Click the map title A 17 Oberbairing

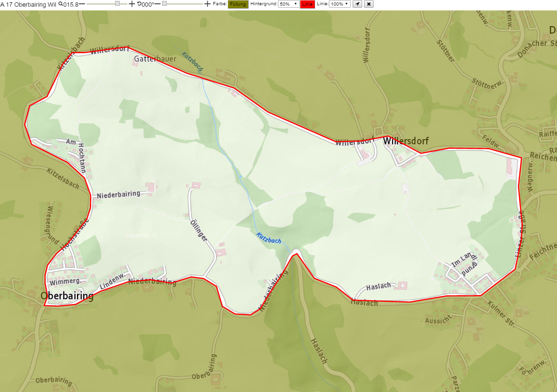pyautogui.click(x=28, y=5)
